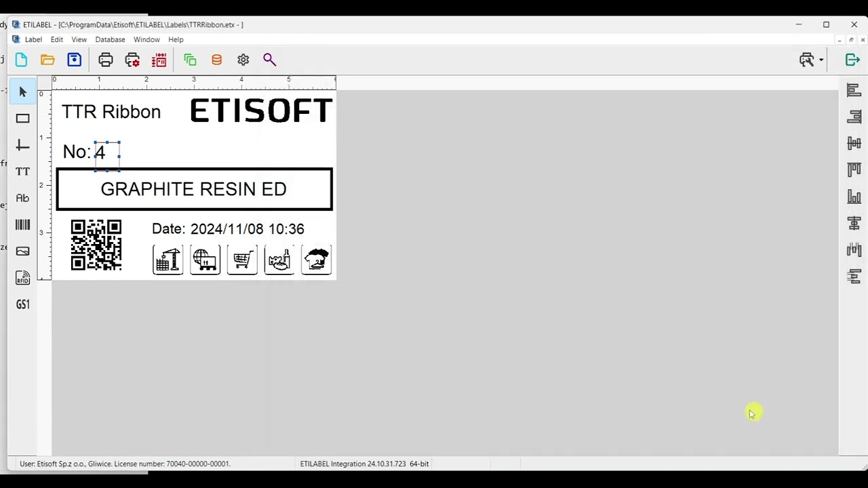
Task: Select the 'No:' text on the label
Action: click(77, 152)
